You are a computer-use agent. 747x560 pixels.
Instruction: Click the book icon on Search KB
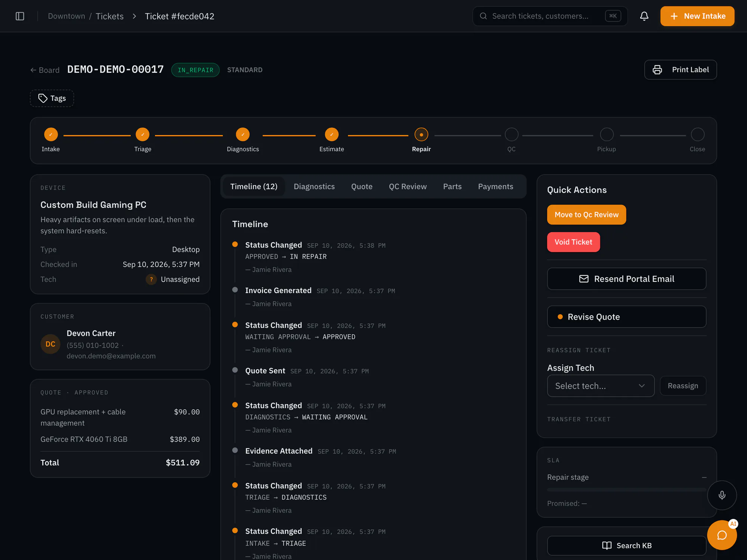pyautogui.click(x=607, y=545)
